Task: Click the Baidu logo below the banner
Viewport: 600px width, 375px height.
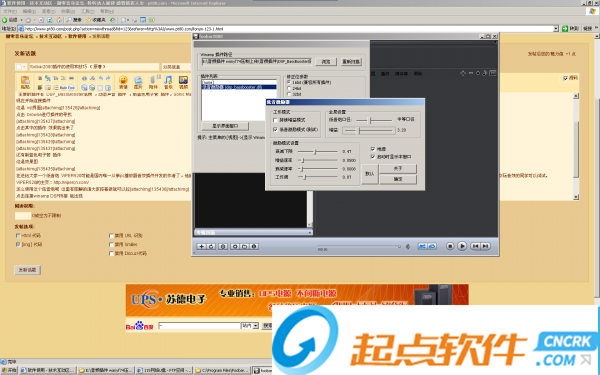Action: [x=140, y=326]
